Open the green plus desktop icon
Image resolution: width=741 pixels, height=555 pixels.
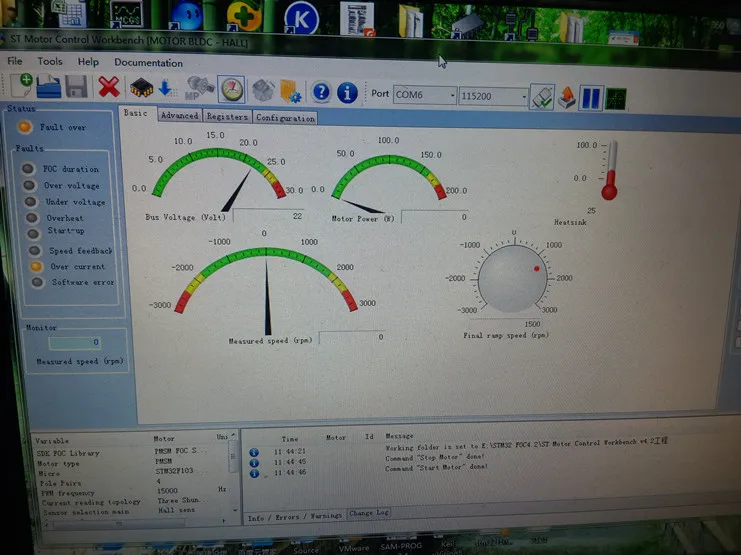pyautogui.click(x=244, y=15)
